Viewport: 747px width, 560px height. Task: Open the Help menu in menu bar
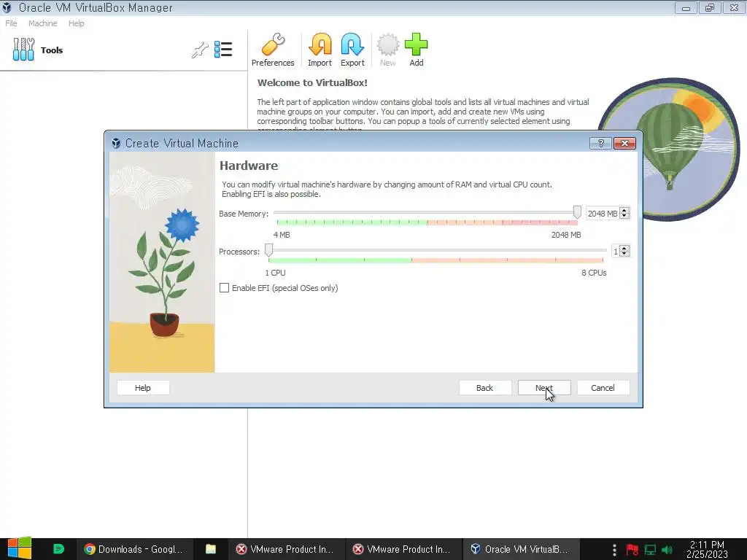pos(76,23)
